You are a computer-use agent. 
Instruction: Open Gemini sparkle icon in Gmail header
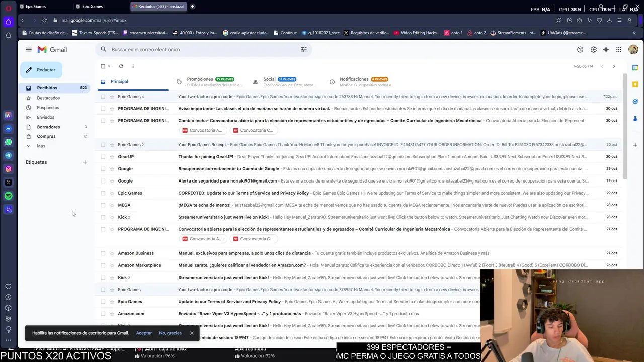(x=606, y=49)
